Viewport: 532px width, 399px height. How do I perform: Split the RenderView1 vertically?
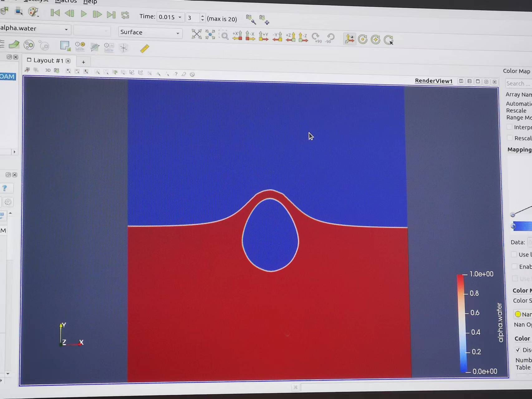[x=469, y=81]
